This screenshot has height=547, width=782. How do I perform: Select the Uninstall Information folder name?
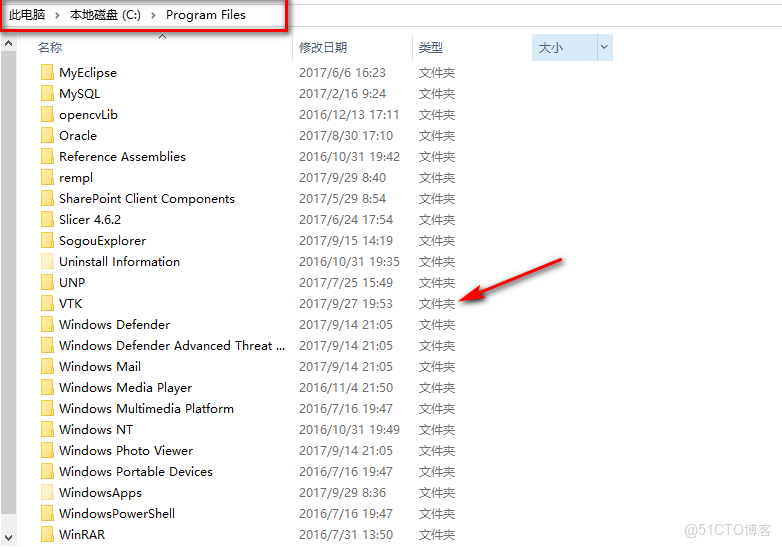tap(119, 261)
